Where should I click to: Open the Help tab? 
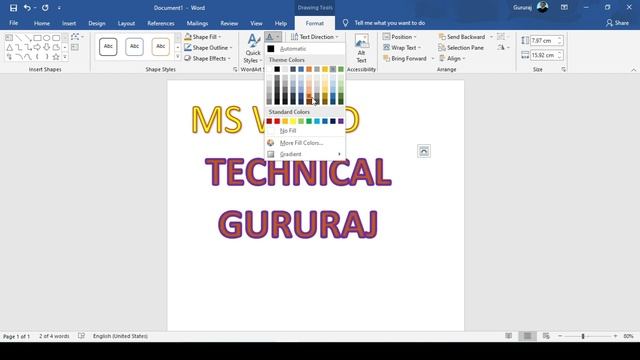click(x=281, y=23)
